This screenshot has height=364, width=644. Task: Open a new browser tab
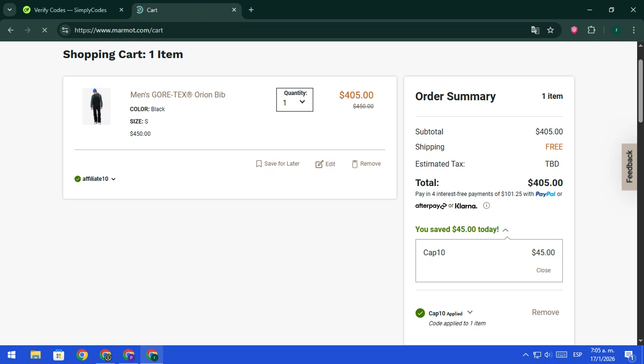click(251, 10)
